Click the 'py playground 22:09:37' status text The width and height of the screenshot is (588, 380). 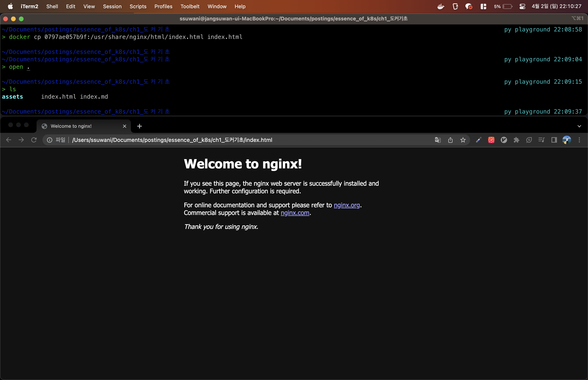click(x=543, y=112)
